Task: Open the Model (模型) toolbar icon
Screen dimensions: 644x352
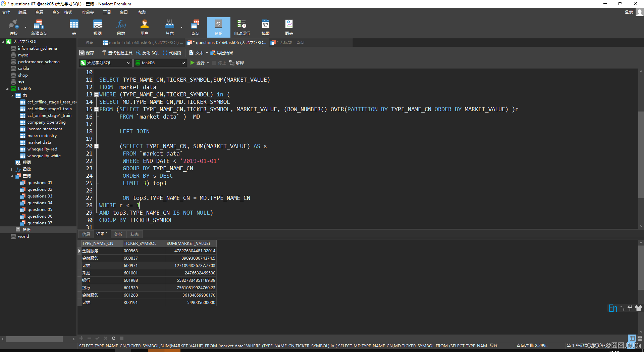Action: tap(265, 27)
